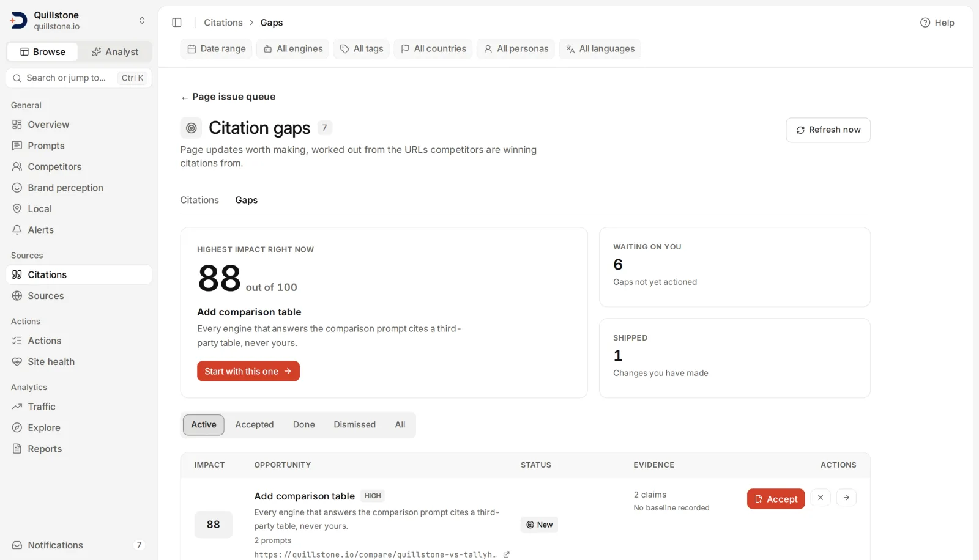Expand the Quillstone workspace switcher
979x560 pixels.
(79, 21)
